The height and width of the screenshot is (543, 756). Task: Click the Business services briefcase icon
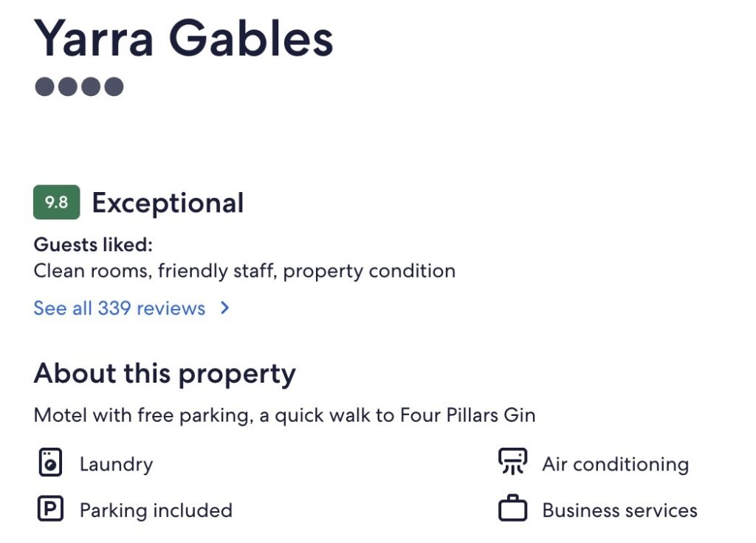[512, 510]
